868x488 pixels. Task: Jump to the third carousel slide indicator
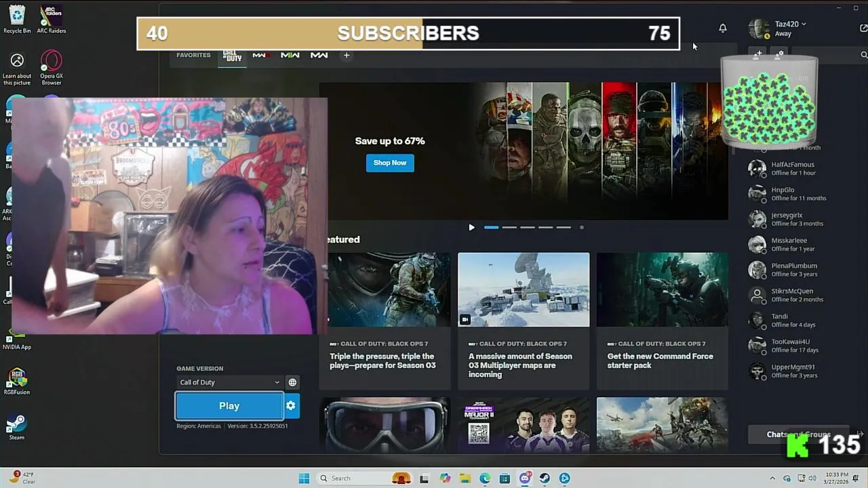[528, 228]
